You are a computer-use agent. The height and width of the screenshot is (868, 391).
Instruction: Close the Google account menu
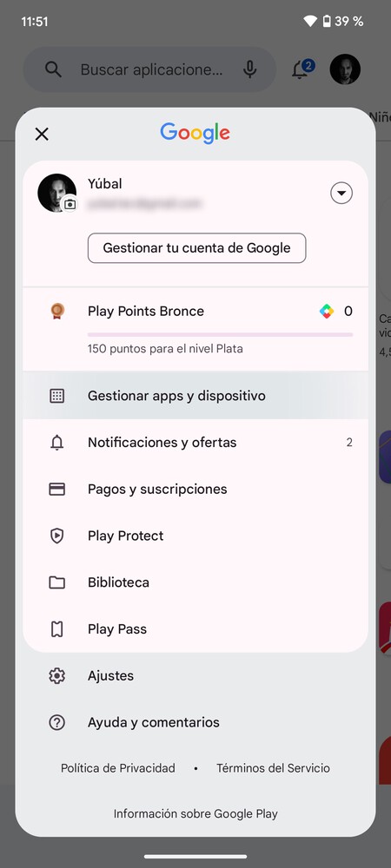[x=42, y=134]
